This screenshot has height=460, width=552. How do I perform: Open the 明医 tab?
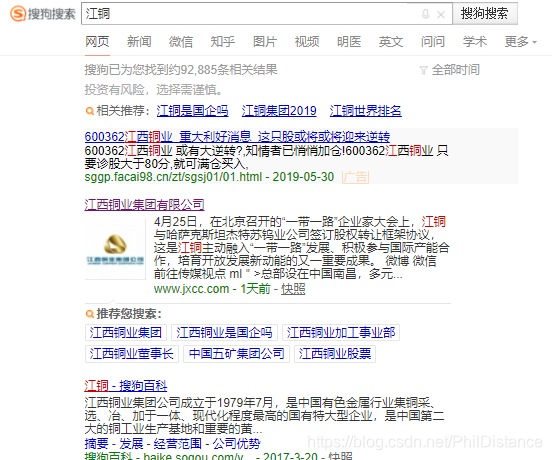coord(349,42)
